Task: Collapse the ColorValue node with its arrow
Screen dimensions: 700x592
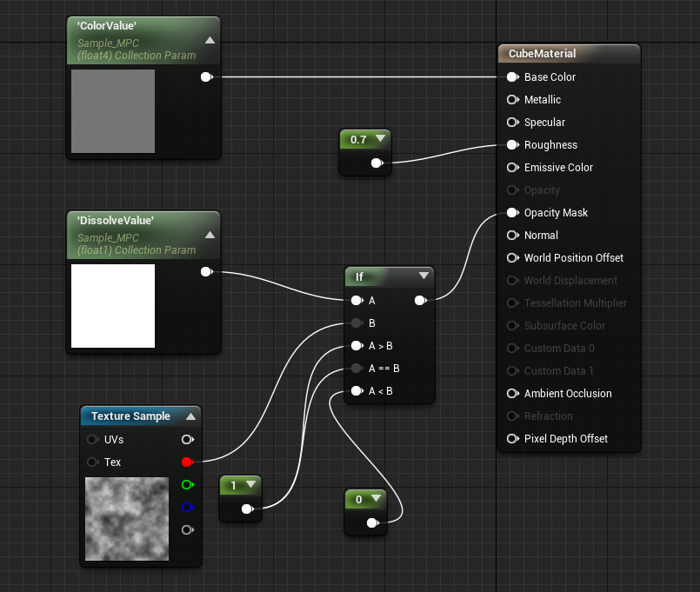Action: coord(210,40)
